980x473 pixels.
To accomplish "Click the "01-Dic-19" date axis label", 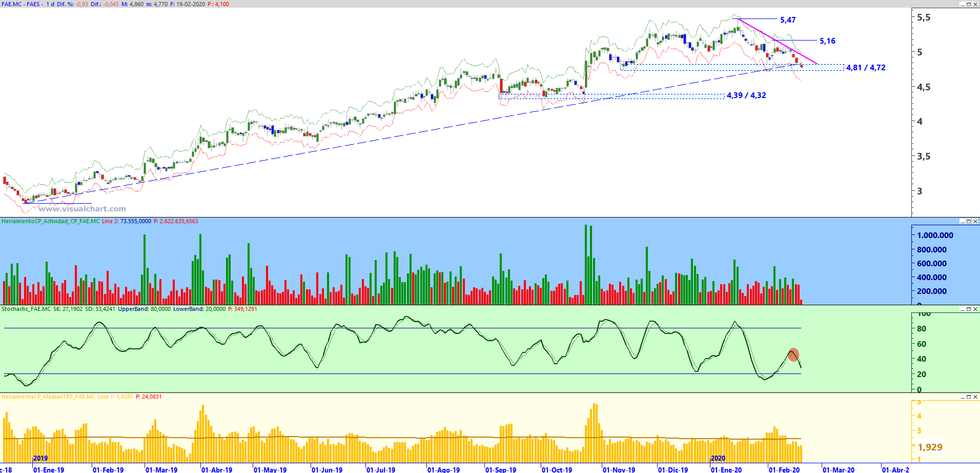I will (673, 469).
